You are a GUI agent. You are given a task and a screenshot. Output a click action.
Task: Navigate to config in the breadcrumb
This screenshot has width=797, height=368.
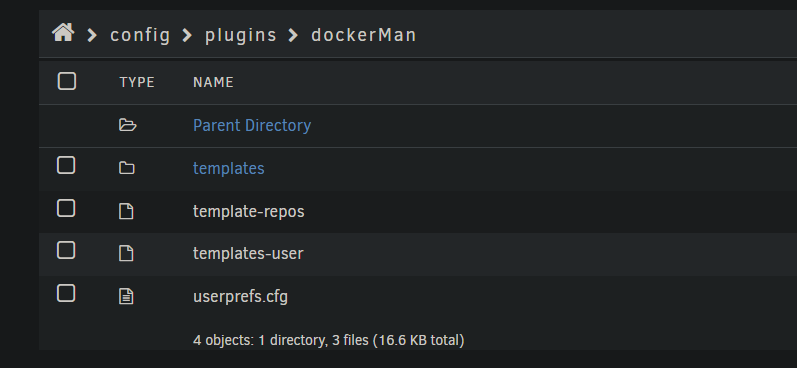(x=140, y=35)
